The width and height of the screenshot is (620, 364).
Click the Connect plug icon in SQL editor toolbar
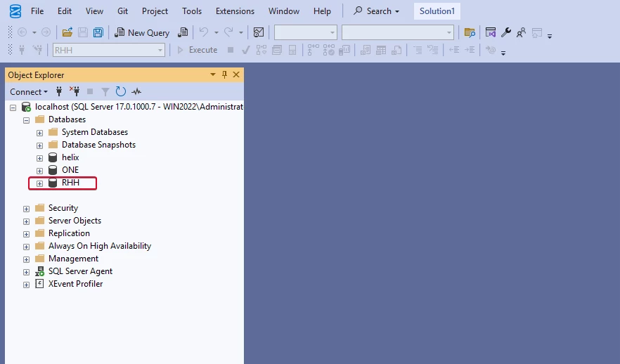tap(22, 50)
